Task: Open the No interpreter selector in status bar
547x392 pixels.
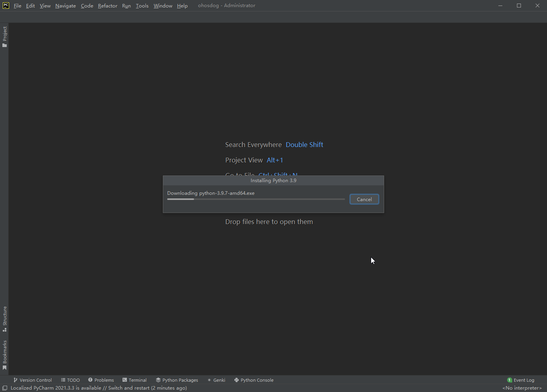Action: tap(522, 388)
